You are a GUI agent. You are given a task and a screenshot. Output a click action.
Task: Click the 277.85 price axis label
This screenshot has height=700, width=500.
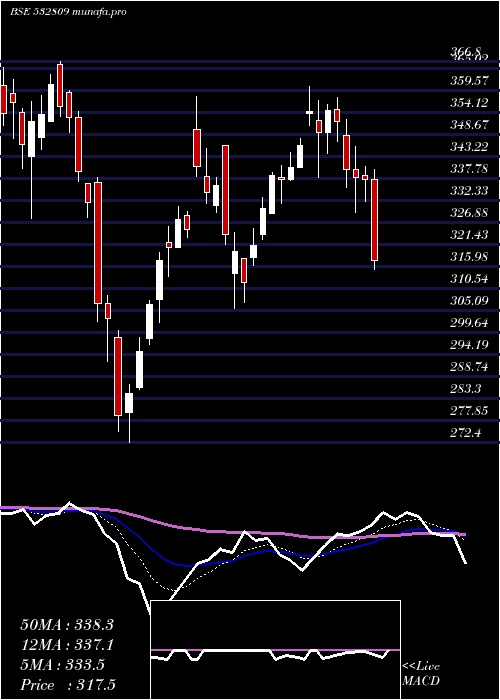pos(468,411)
